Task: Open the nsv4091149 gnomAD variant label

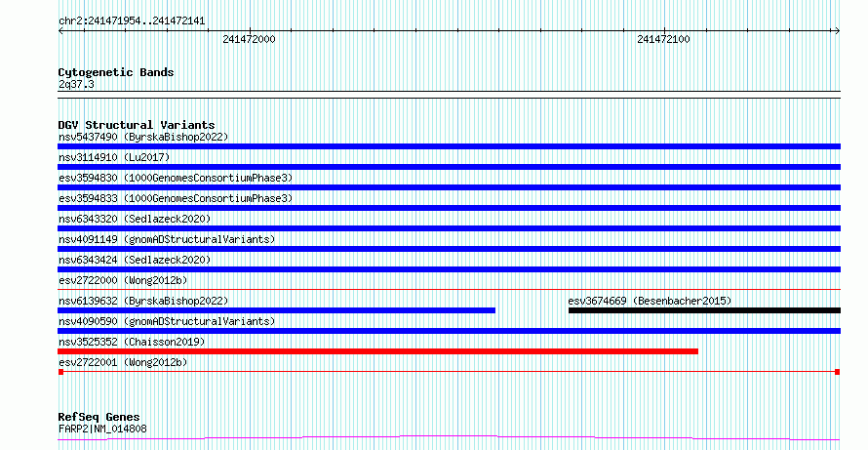Action: 167,239
